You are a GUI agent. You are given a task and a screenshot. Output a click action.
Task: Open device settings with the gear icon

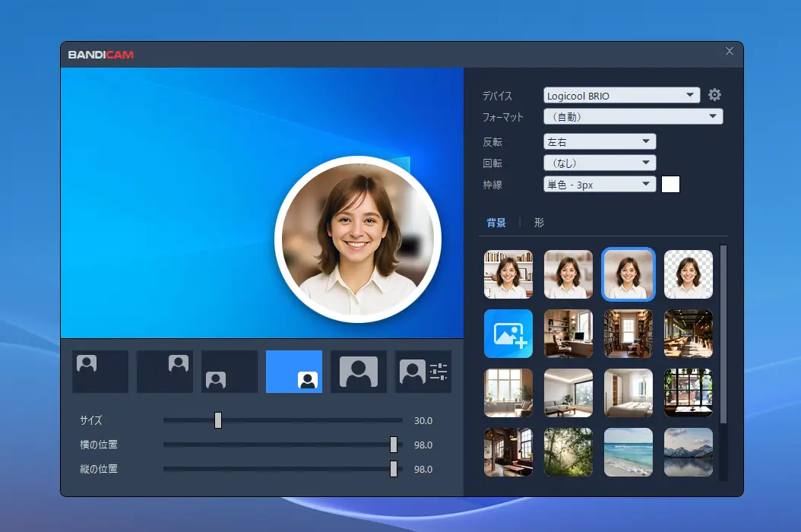714,94
